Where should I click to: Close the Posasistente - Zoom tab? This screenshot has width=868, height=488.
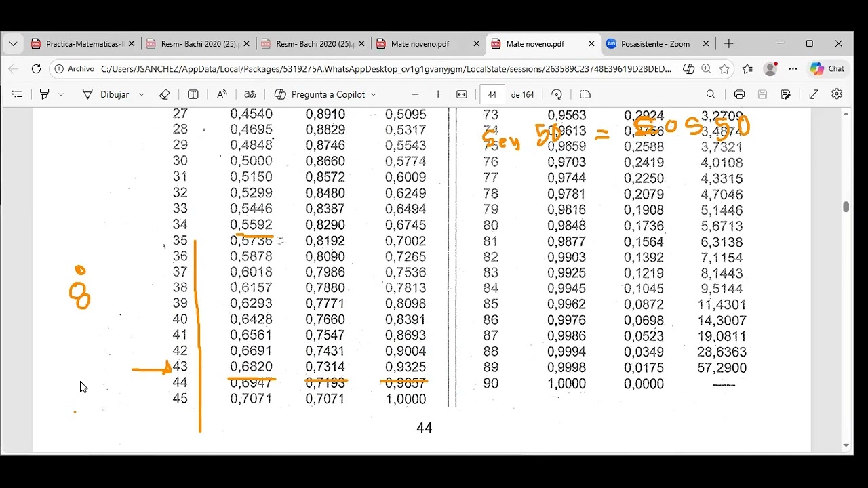706,44
